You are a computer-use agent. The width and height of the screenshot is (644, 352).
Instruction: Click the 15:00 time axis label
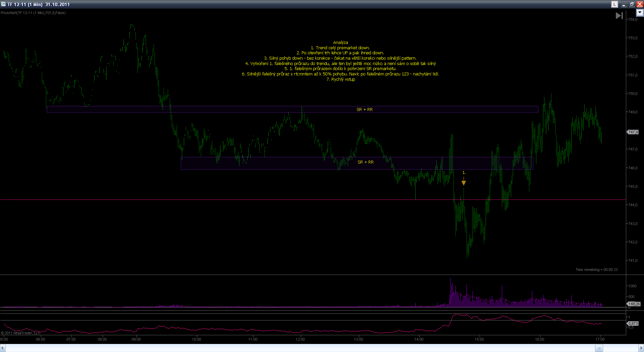pyautogui.click(x=479, y=339)
